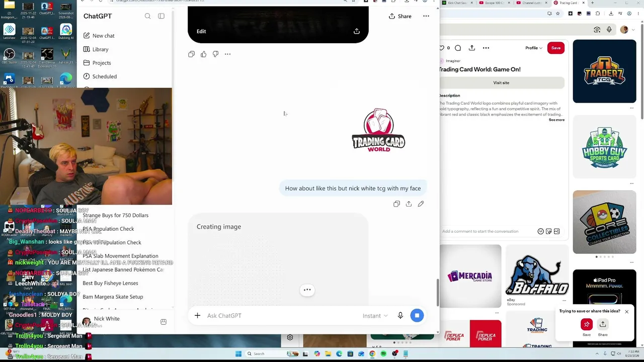
Task: Dismiss the 'Trying to save or share' popup
Action: pos(626,312)
